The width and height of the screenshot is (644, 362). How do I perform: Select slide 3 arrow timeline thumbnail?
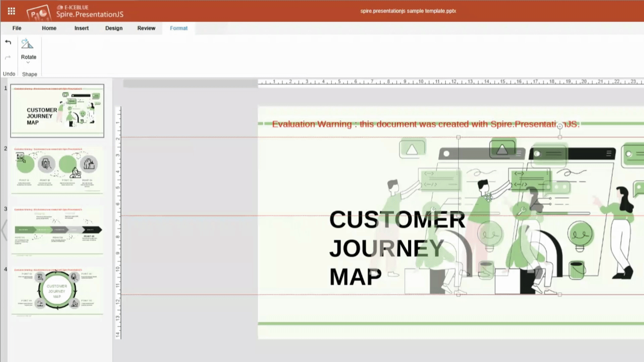[57, 231]
